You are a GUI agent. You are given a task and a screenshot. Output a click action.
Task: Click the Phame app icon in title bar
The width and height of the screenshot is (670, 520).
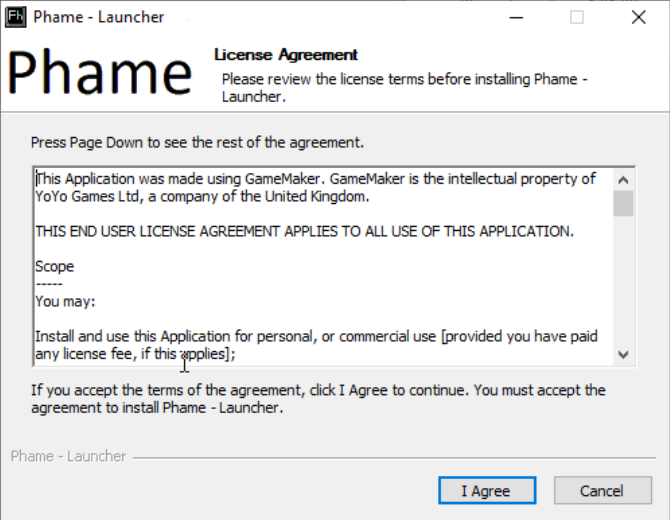pyautogui.click(x=16, y=17)
